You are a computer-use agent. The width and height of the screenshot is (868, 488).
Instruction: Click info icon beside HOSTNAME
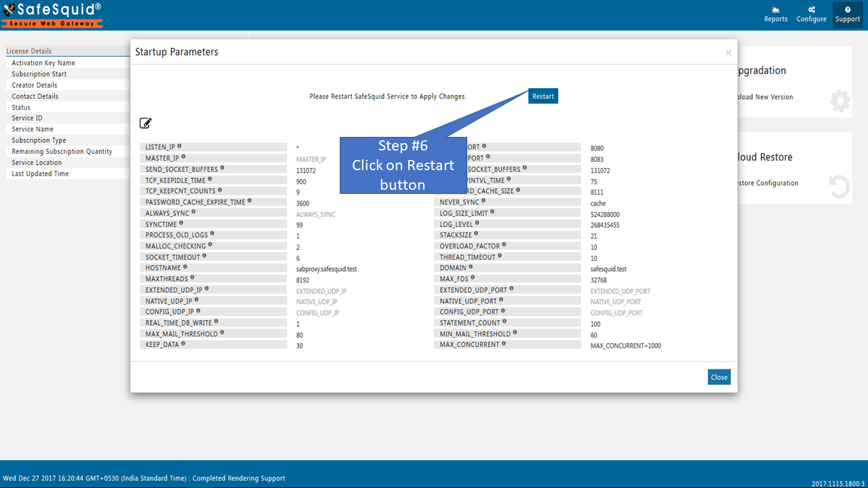click(x=184, y=267)
